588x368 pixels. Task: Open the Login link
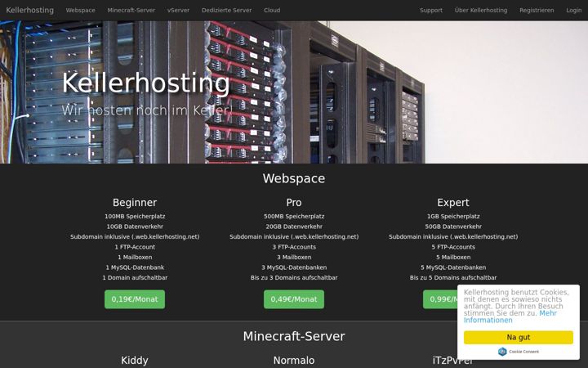point(574,10)
